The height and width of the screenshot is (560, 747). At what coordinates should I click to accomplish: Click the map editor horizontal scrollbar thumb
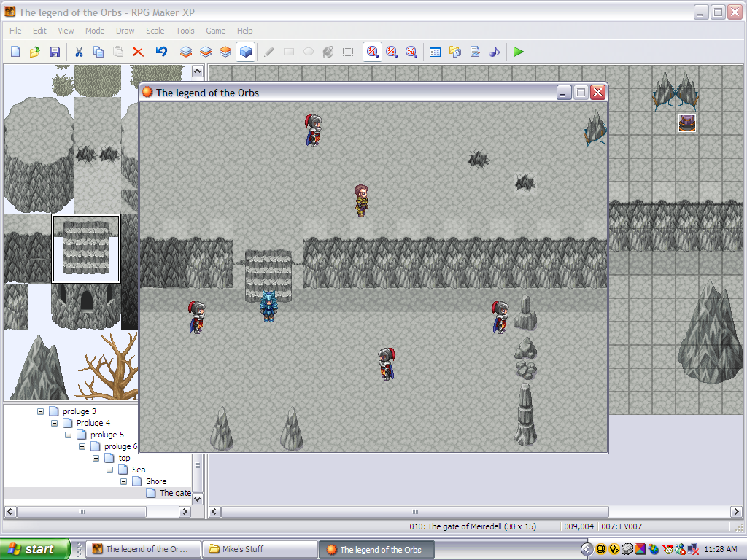click(x=414, y=512)
